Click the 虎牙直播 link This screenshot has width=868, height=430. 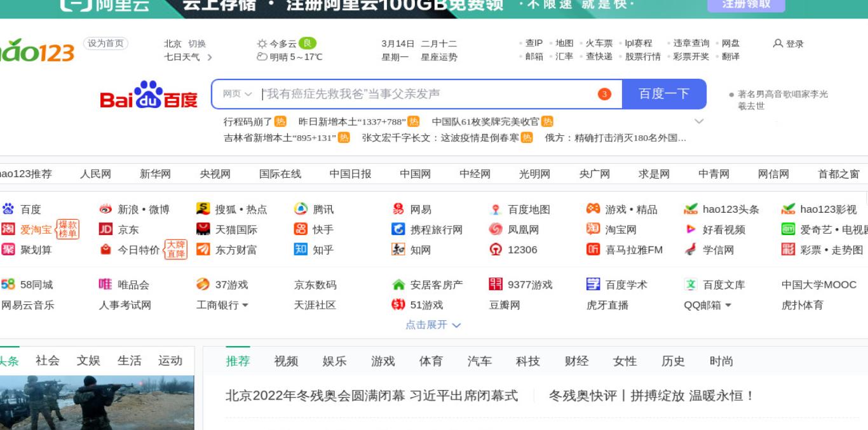[x=607, y=306]
